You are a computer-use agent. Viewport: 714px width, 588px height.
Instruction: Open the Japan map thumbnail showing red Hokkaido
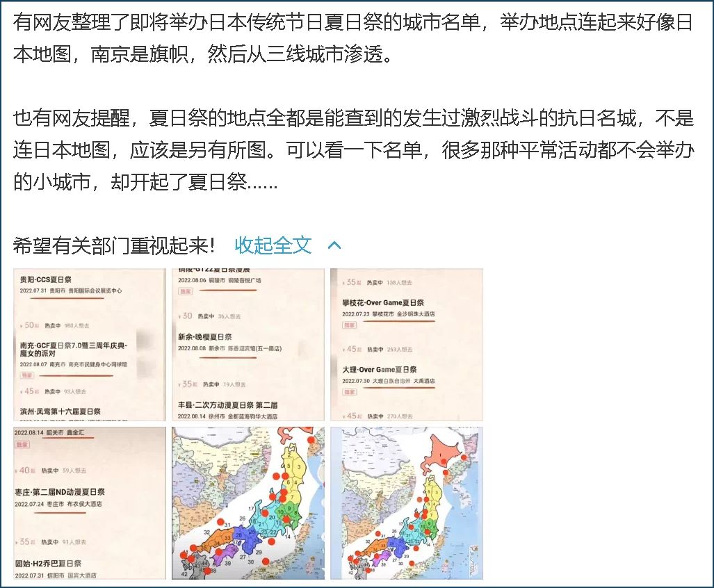407,503
